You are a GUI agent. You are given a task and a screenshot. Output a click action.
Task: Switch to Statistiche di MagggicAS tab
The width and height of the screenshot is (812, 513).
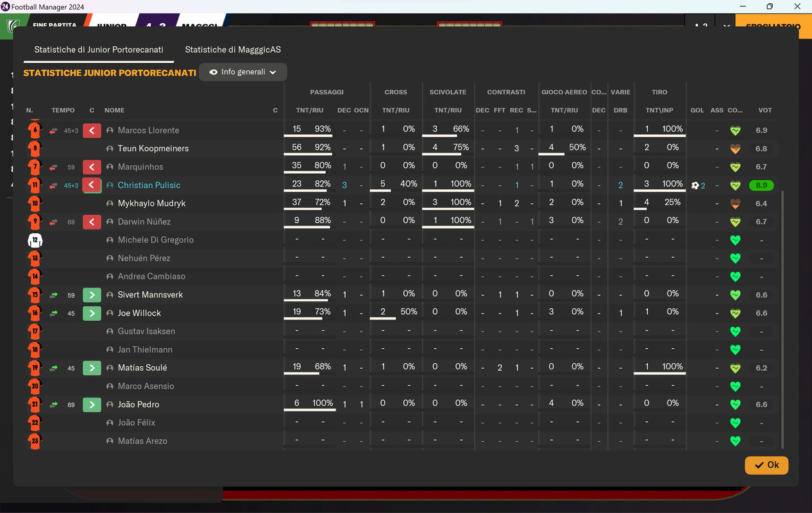click(x=233, y=49)
